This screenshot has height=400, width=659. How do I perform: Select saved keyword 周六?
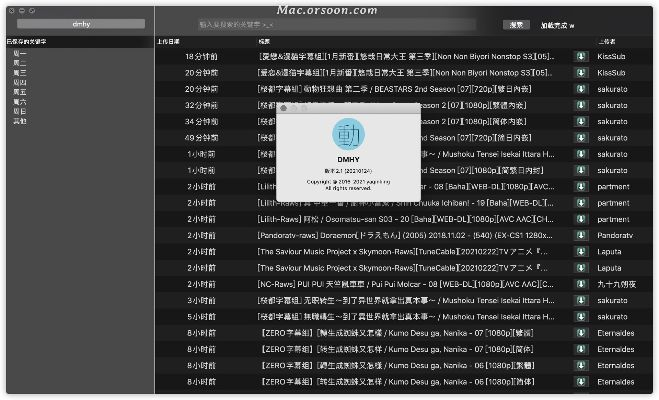(20, 102)
